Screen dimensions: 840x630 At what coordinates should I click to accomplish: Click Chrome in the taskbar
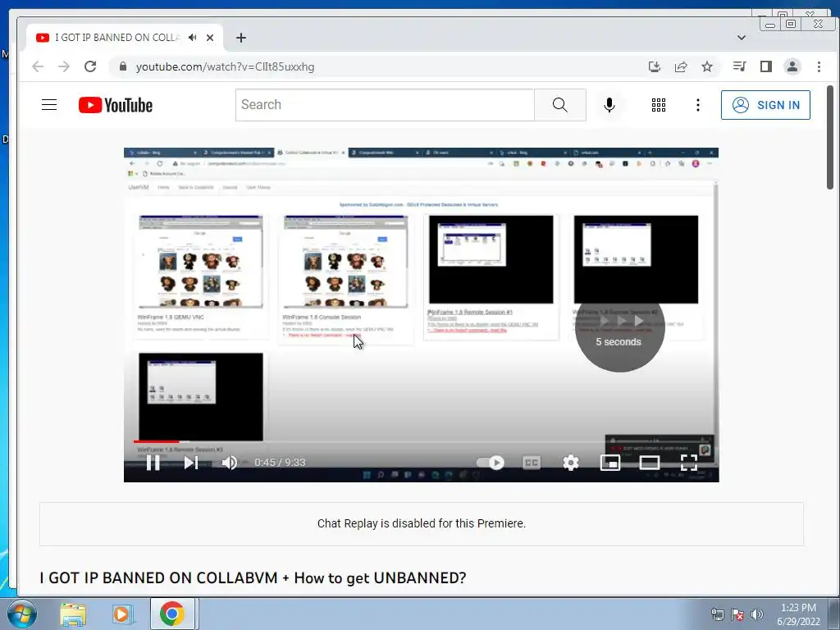click(x=172, y=614)
